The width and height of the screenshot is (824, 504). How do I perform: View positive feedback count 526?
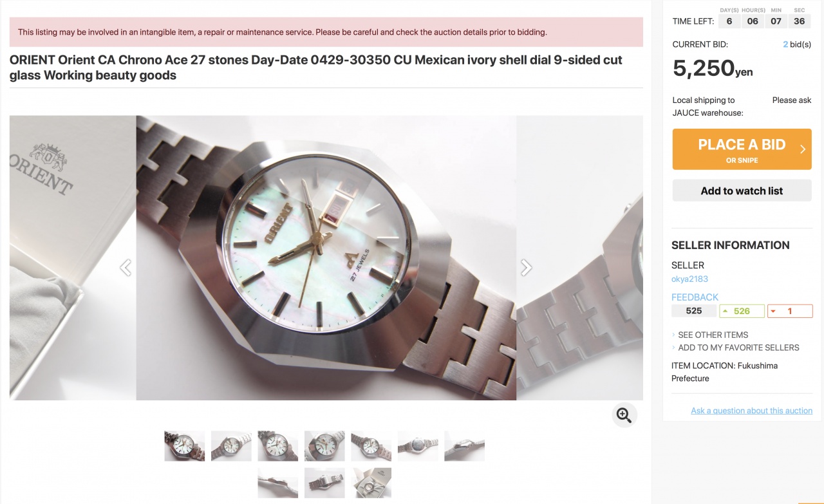742,311
